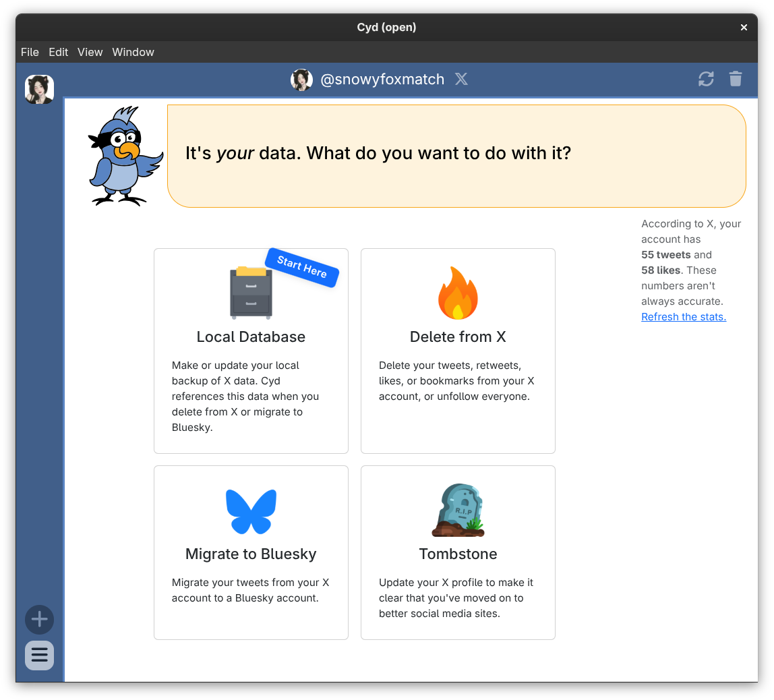The width and height of the screenshot is (774, 700).
Task: Open the Window menu
Action: 133,52
